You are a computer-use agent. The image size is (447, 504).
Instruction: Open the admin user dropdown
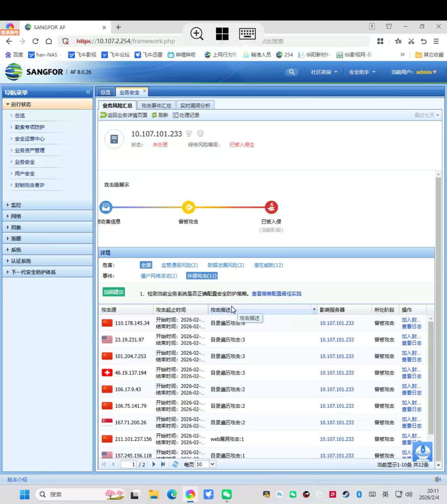(x=426, y=72)
